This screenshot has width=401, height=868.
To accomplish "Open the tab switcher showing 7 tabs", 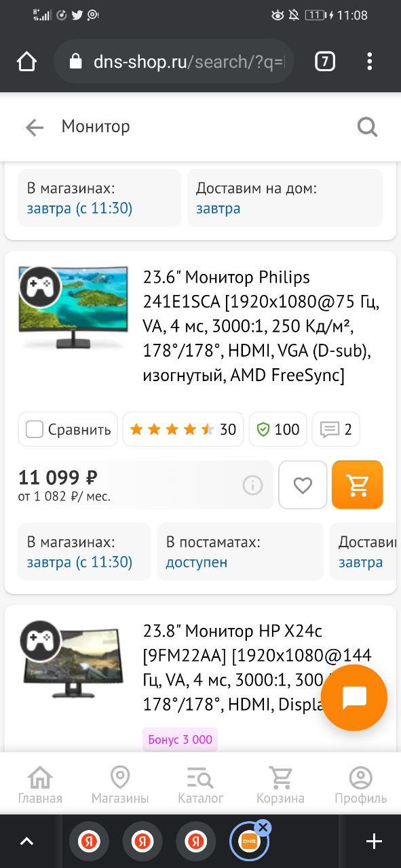I will pyautogui.click(x=325, y=62).
